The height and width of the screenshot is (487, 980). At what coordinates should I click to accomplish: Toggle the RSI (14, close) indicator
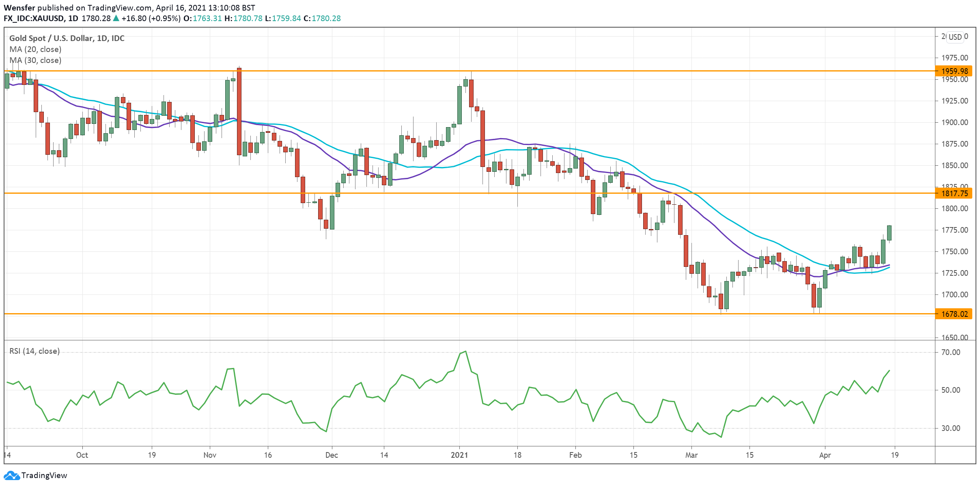[34, 351]
